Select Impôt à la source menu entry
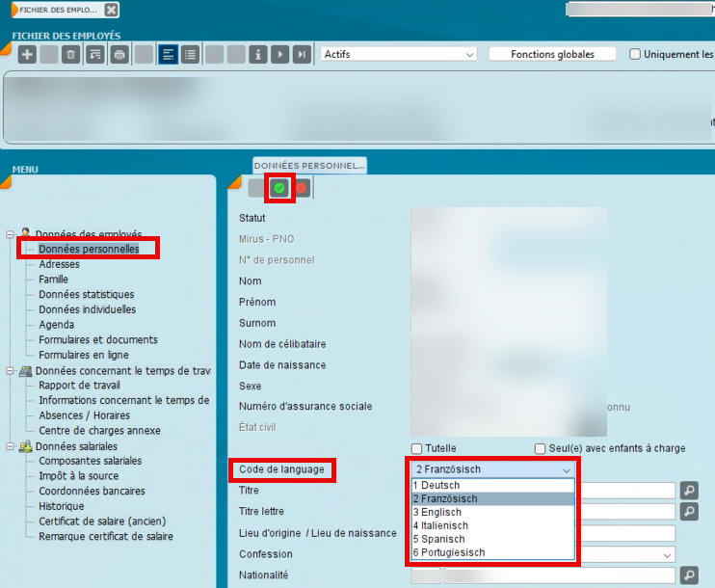This screenshot has height=588, width=715. 78,476
